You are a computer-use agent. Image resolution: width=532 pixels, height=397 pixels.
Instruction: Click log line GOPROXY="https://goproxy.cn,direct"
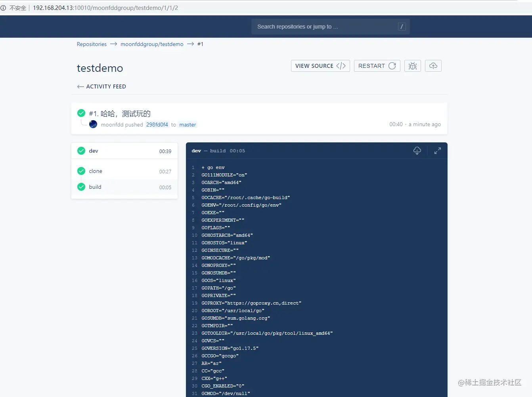coord(251,303)
